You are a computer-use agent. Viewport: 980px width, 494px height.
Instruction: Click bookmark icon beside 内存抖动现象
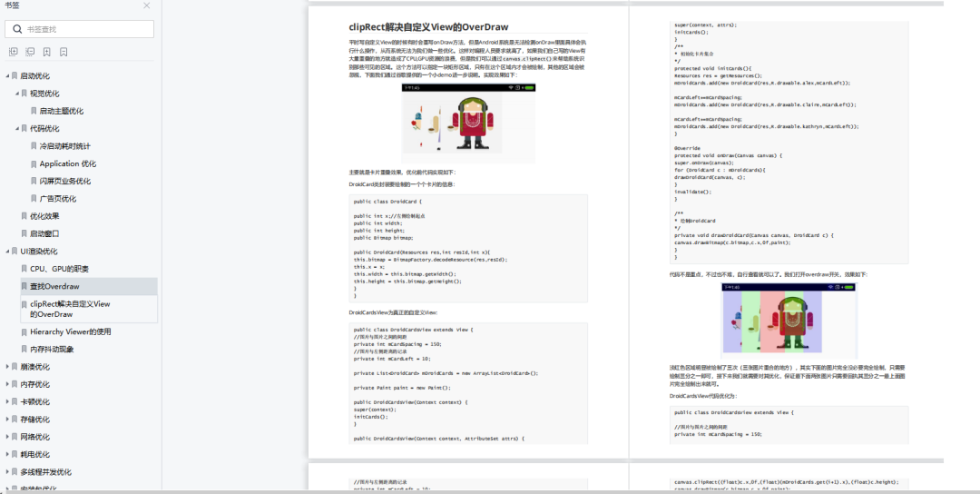[x=24, y=349]
